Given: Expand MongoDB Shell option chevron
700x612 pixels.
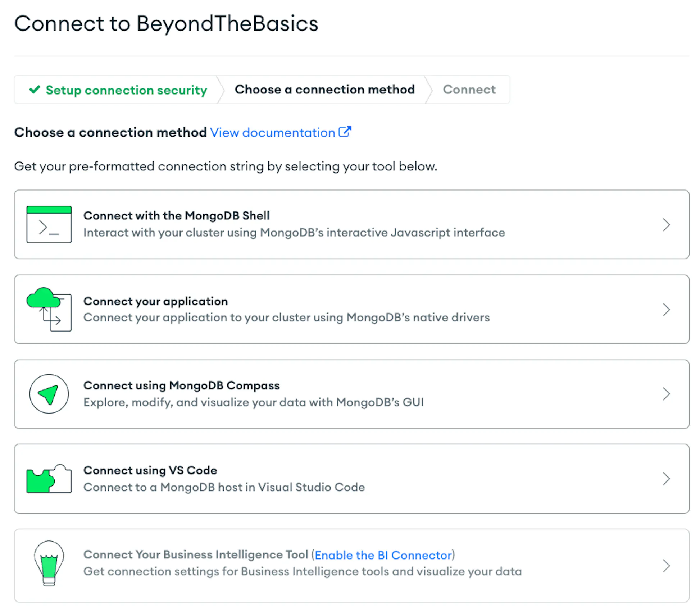Looking at the screenshot, I should click(x=667, y=225).
